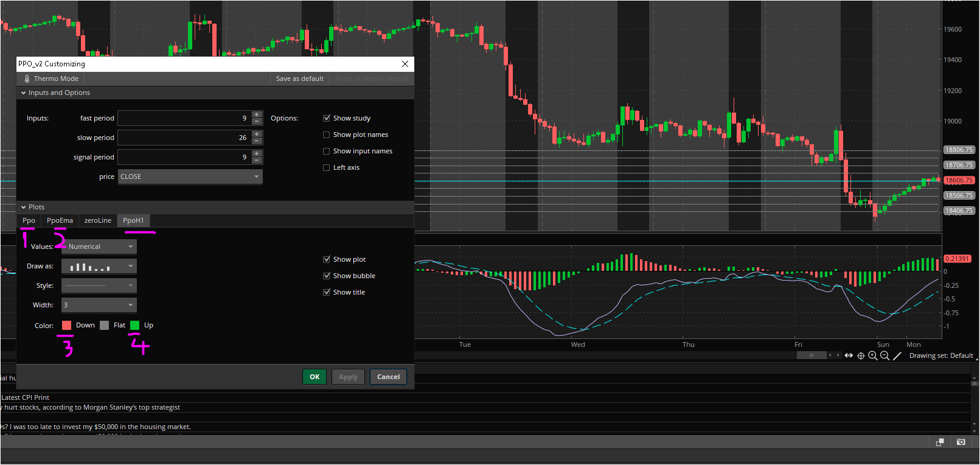This screenshot has height=465, width=980.
Task: Open the Latest CPI Print headline
Action: click(x=26, y=397)
